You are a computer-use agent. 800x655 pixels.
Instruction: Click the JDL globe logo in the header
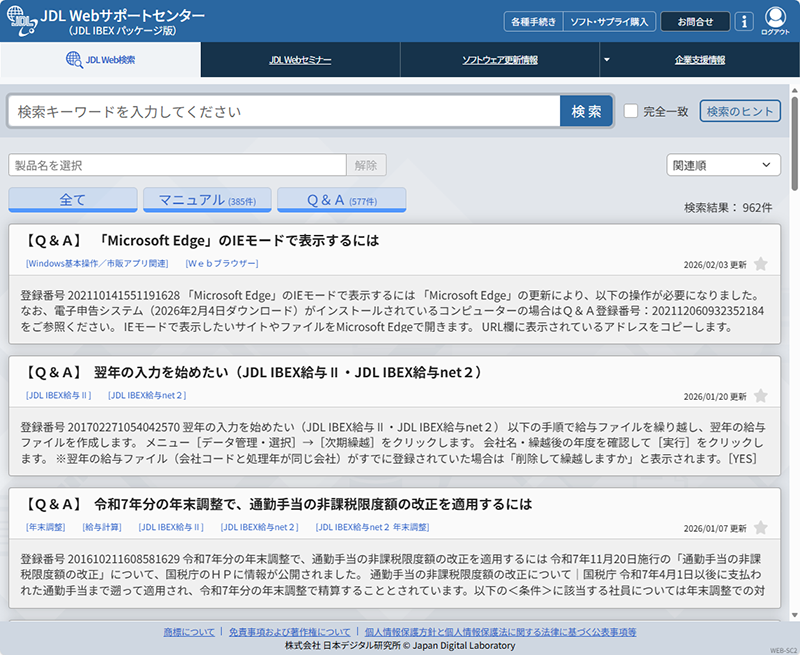[20, 19]
